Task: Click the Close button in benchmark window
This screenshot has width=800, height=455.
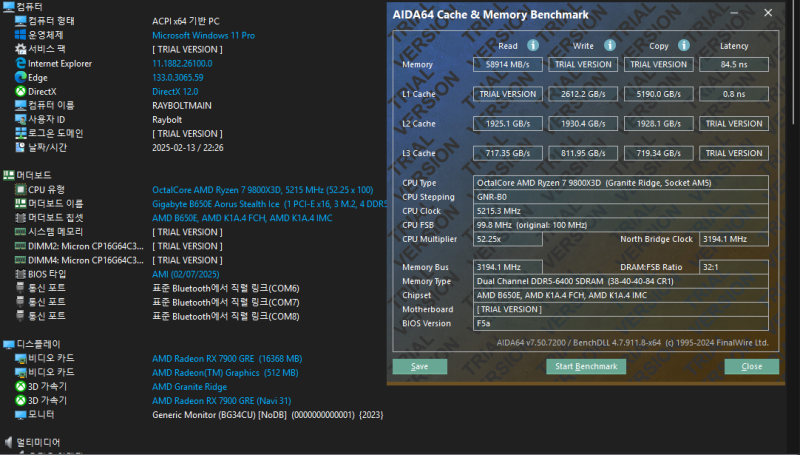Action: click(752, 366)
